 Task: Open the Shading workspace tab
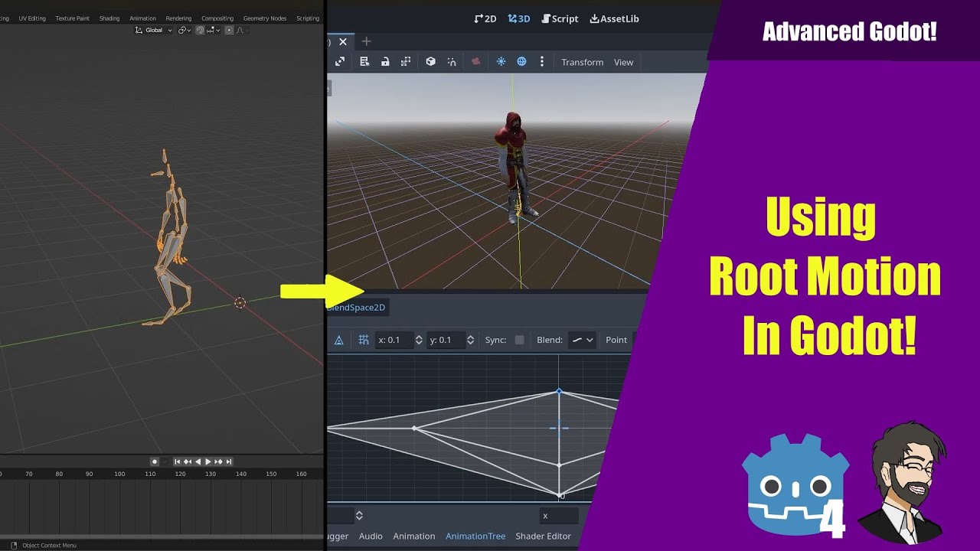pyautogui.click(x=109, y=18)
